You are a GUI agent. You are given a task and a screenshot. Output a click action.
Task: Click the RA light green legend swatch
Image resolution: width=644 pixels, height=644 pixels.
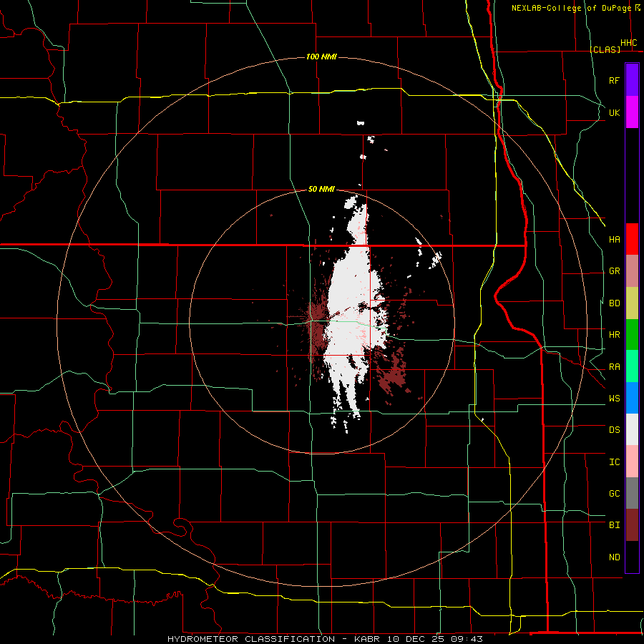(632, 366)
